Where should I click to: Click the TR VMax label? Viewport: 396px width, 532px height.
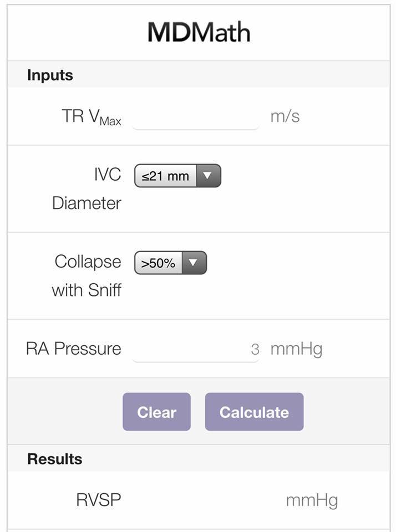pyautogui.click(x=92, y=118)
